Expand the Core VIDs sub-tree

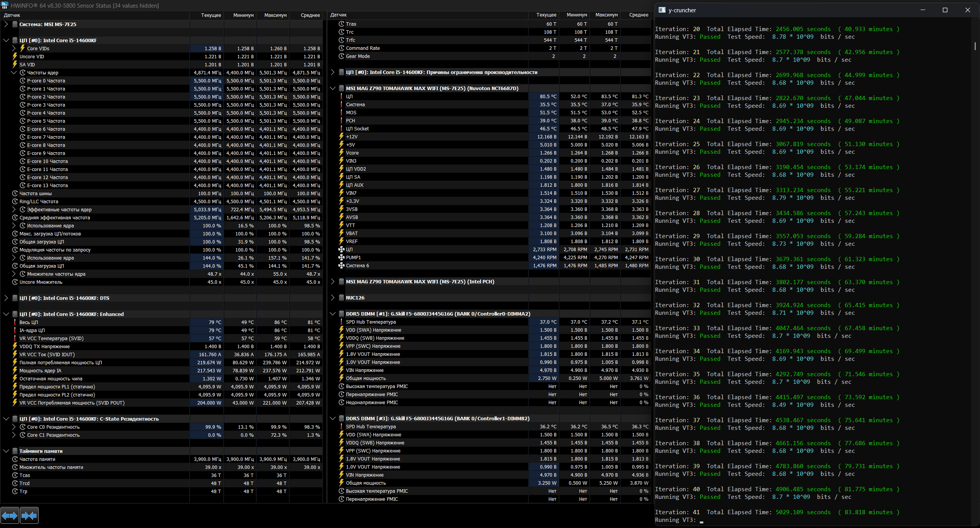[x=14, y=48]
